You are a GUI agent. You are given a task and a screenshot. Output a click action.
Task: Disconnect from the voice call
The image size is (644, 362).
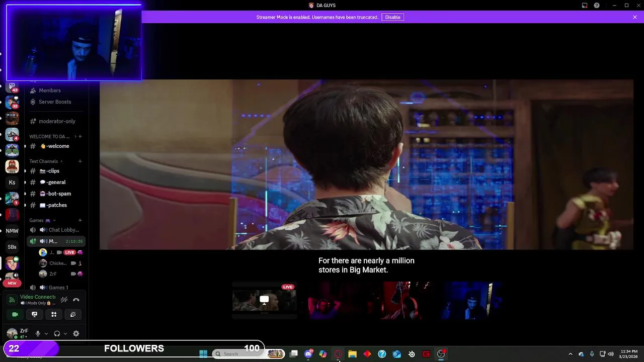pos(76,300)
